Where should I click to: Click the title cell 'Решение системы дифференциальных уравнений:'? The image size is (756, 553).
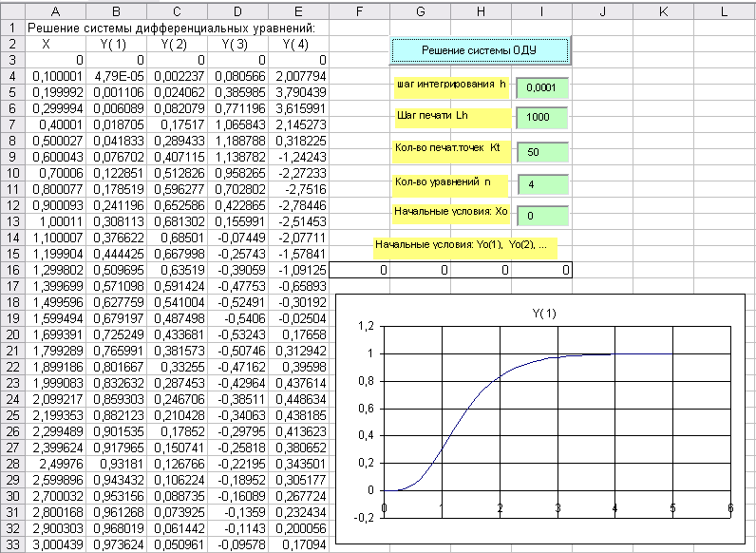(x=171, y=28)
